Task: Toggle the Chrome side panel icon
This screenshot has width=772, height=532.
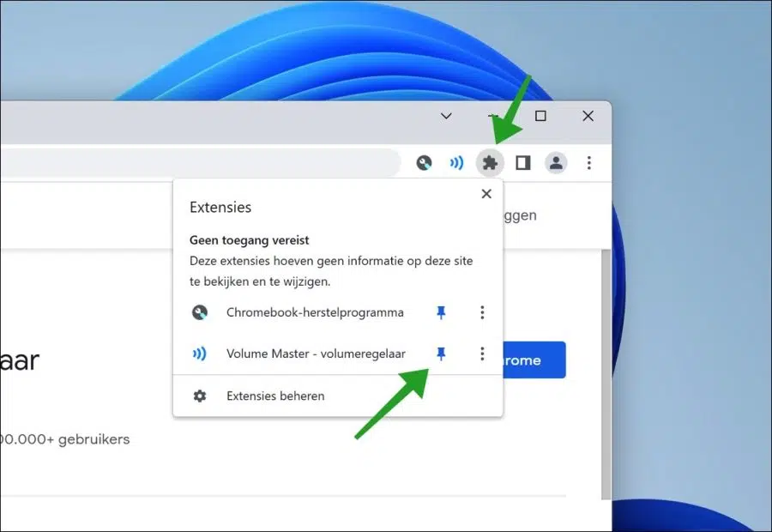Action: click(x=523, y=162)
